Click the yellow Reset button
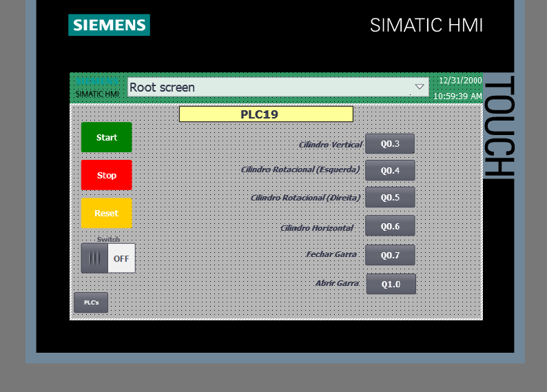The height and width of the screenshot is (392, 547). point(106,213)
